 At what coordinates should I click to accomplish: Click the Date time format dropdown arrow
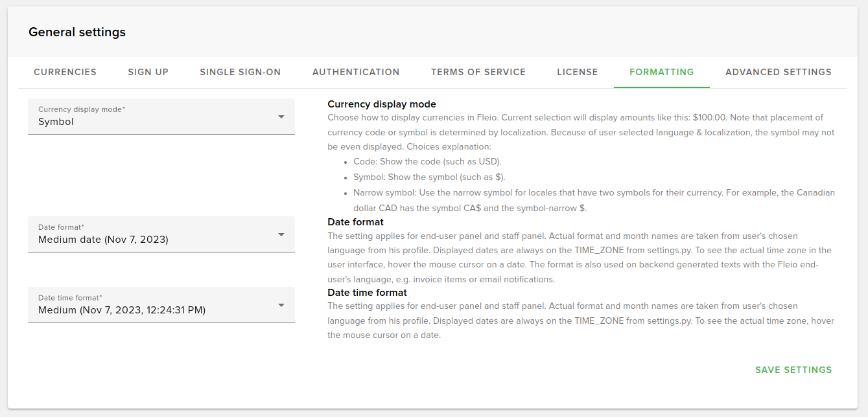pos(281,305)
